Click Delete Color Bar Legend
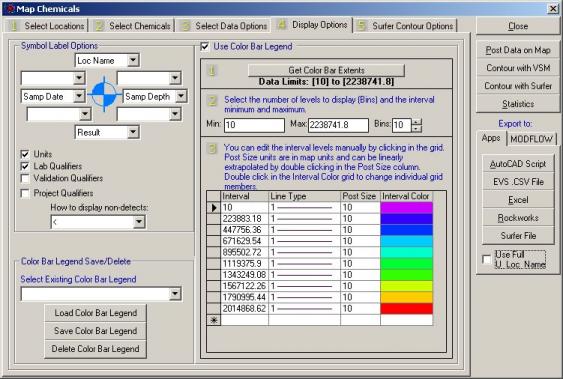This screenshot has height=379, width=563. click(96, 349)
